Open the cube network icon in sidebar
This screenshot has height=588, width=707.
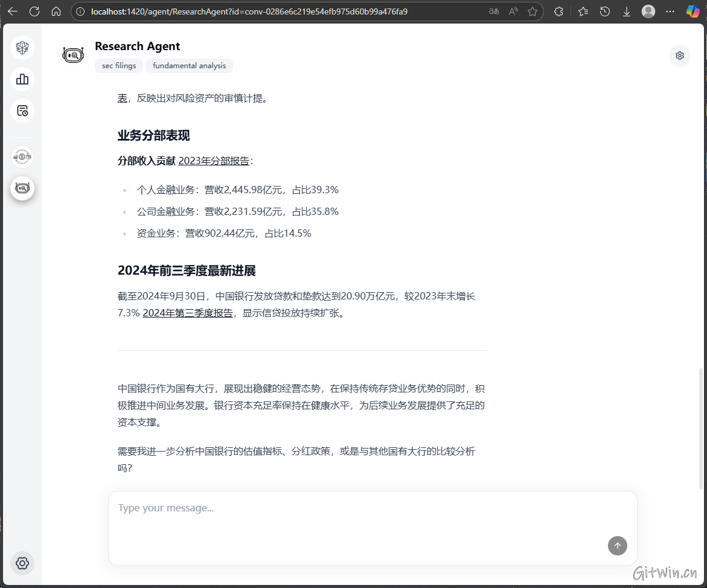pos(22,48)
